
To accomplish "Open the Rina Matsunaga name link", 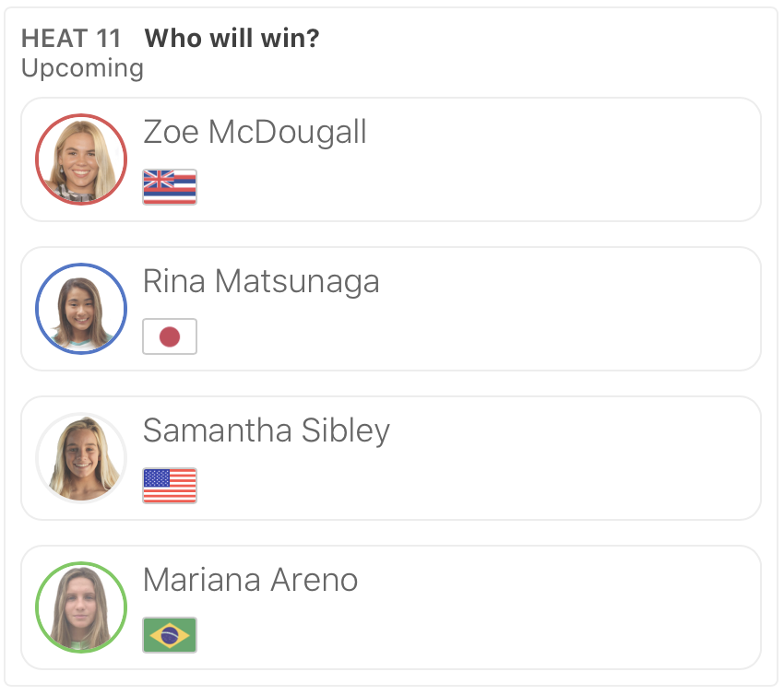I will (x=261, y=282).
